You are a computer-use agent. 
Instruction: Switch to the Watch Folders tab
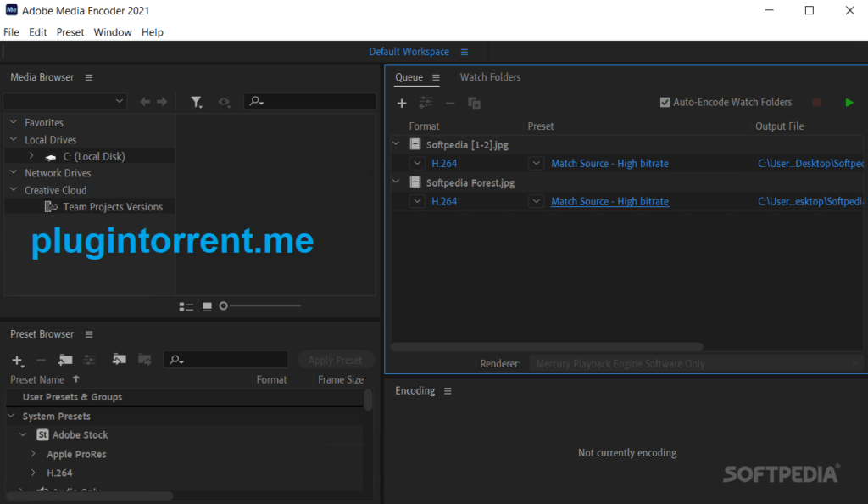[x=490, y=77]
